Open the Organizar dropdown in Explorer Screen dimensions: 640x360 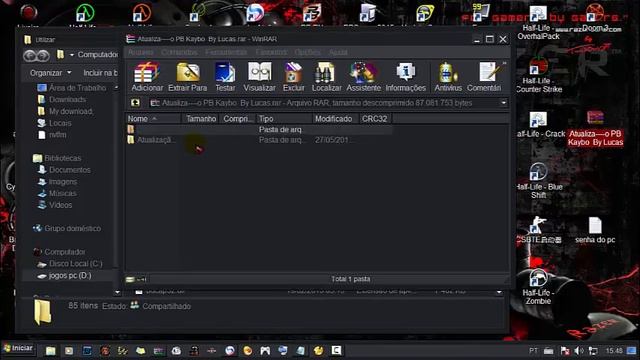click(51, 73)
